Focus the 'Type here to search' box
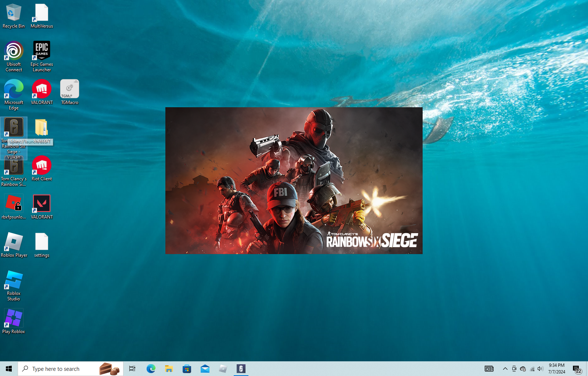Screen dimensions: 588x376 (x=71, y=369)
